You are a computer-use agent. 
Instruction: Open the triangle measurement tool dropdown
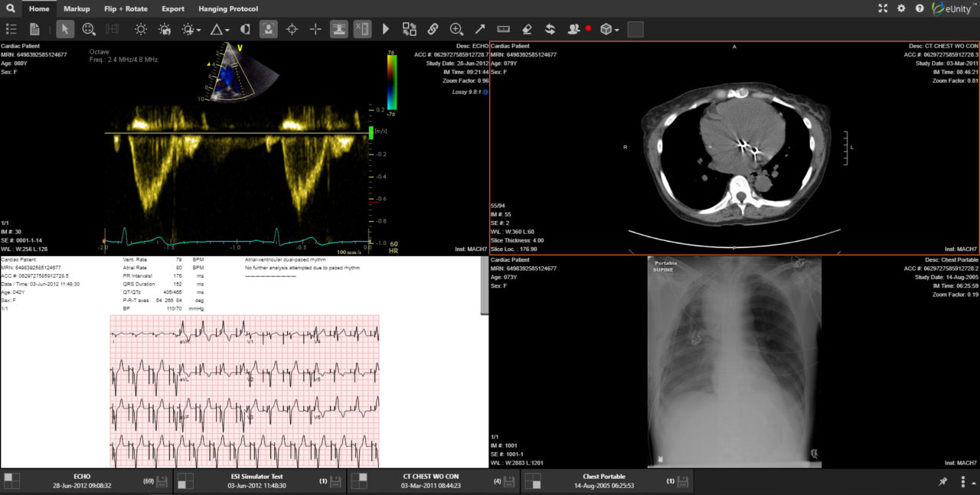(226, 29)
